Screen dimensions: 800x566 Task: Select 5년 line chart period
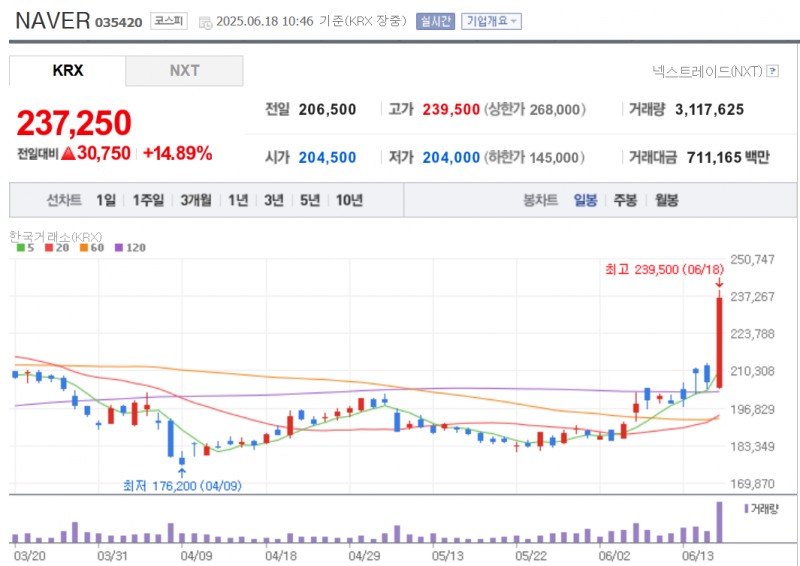[310, 200]
